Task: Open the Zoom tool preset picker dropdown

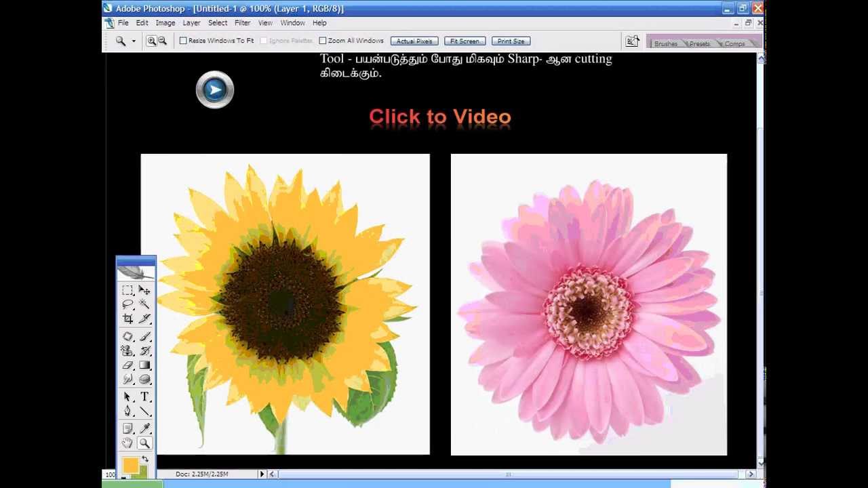Action: click(x=134, y=41)
